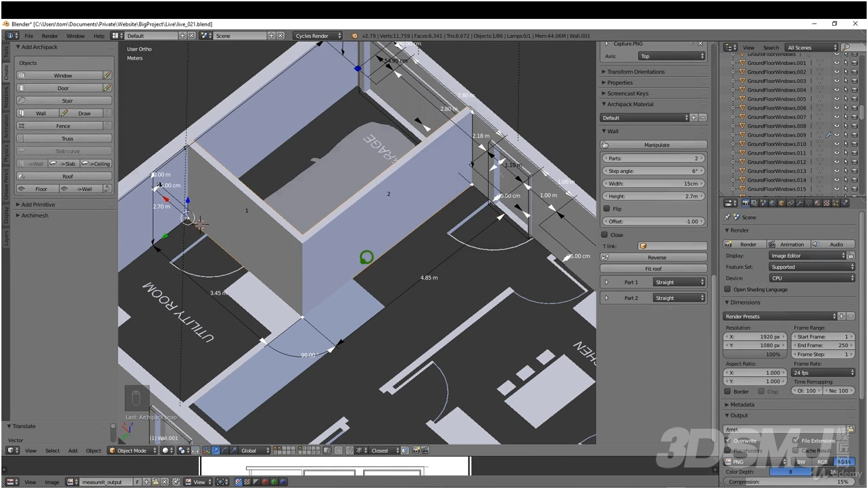This screenshot has width=868, height=489.
Task: Switch to the Grease Pencil tab
Action: coord(6,184)
